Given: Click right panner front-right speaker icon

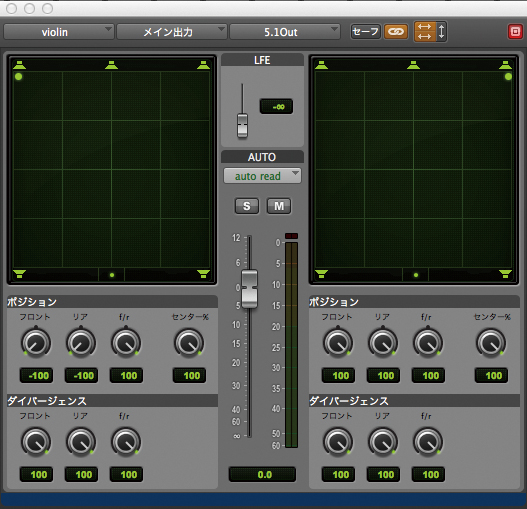Looking at the screenshot, I should pos(505,65).
